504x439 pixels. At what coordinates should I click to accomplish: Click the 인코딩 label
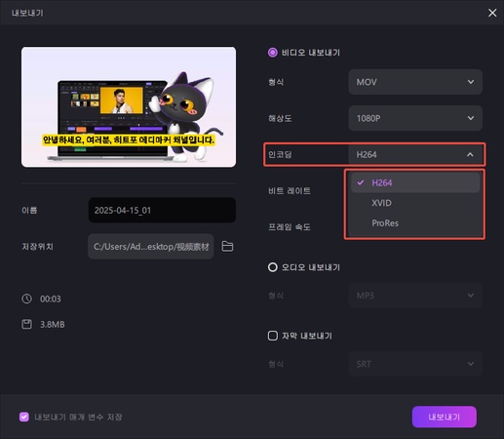click(x=280, y=154)
